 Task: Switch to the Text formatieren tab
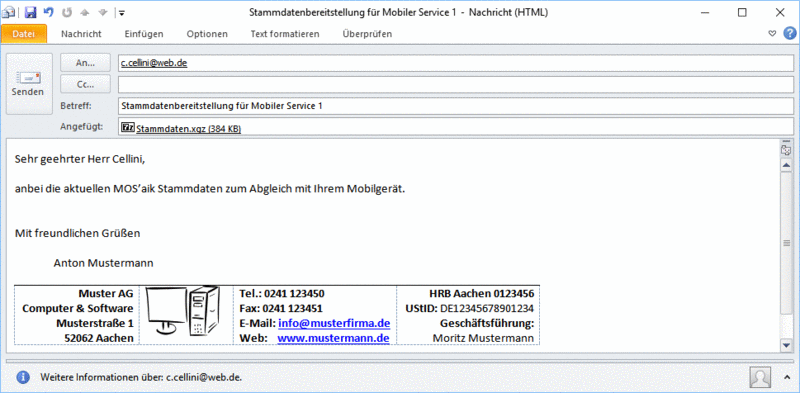tap(285, 34)
